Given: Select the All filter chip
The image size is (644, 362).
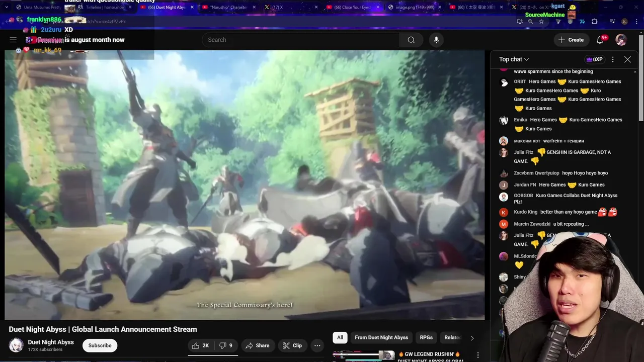Looking at the screenshot, I should coord(340,337).
